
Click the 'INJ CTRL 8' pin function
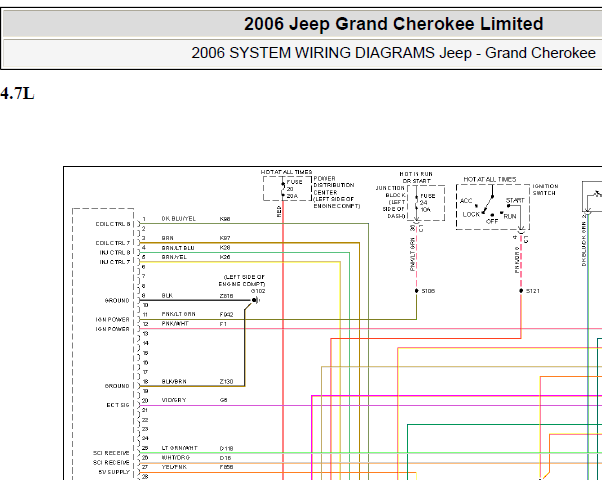pos(115,253)
